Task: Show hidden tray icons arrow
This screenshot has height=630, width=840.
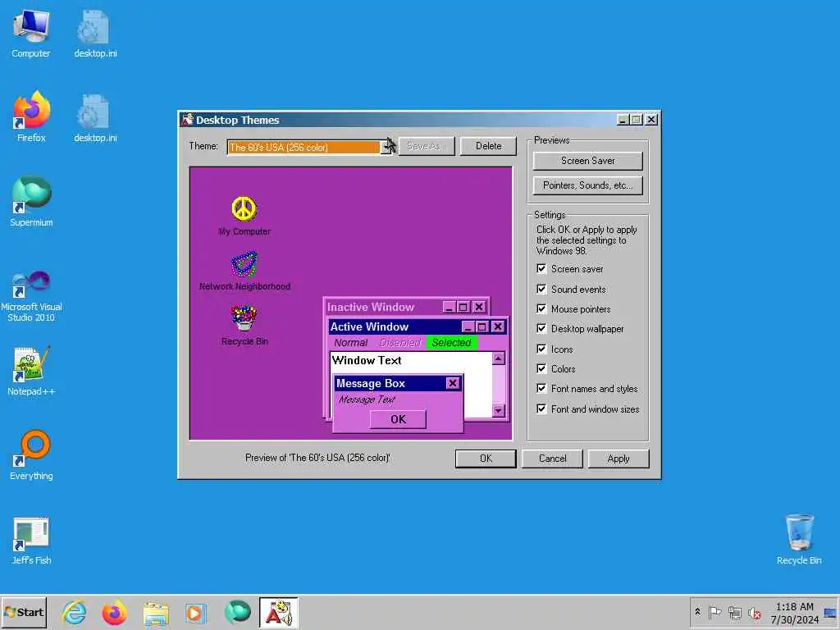Action: (697, 612)
